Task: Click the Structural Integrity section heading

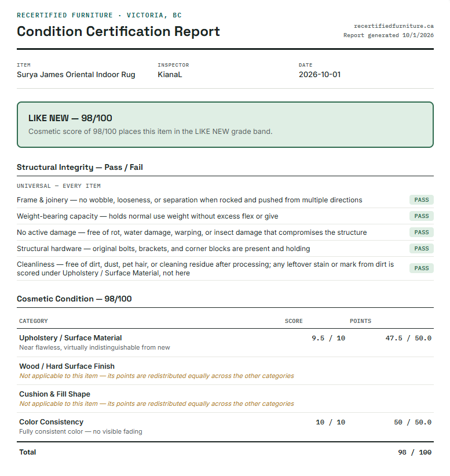Action: point(80,168)
